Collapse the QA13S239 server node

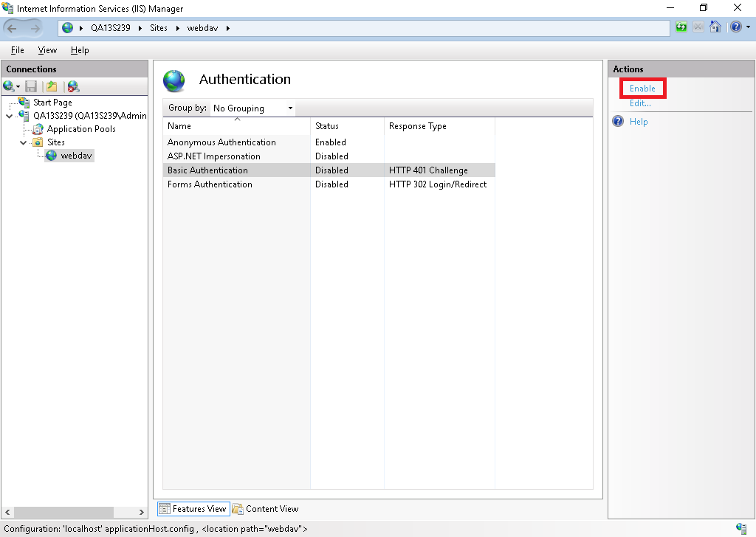pyautogui.click(x=9, y=116)
